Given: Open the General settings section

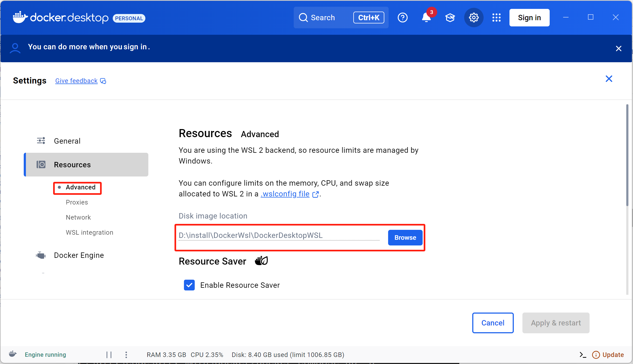Looking at the screenshot, I should coord(67,141).
